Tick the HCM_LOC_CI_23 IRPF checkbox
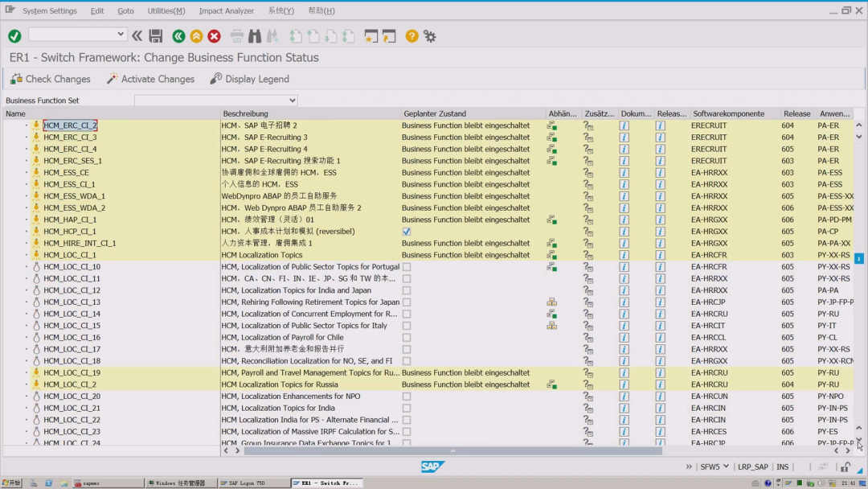This screenshot has width=868, height=489. [407, 431]
